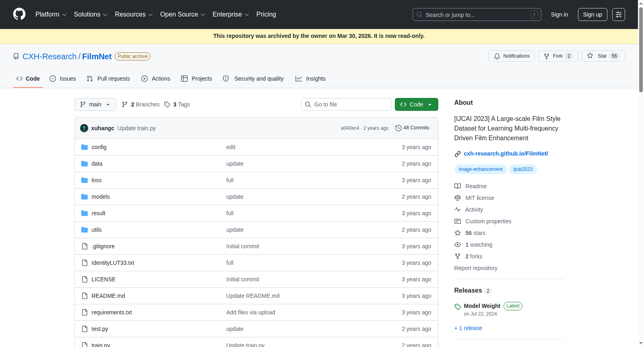Screen dimensions: 644x347
Task: Click the Sign up button
Action: (592, 15)
